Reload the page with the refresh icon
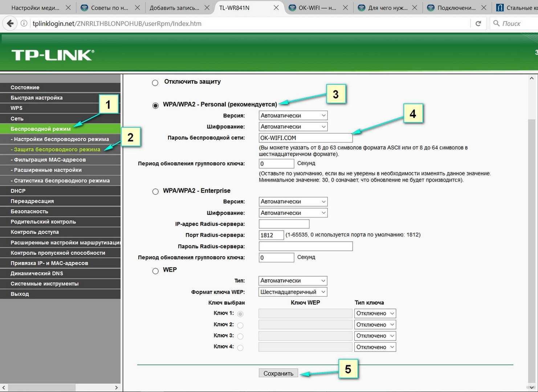 (478, 24)
